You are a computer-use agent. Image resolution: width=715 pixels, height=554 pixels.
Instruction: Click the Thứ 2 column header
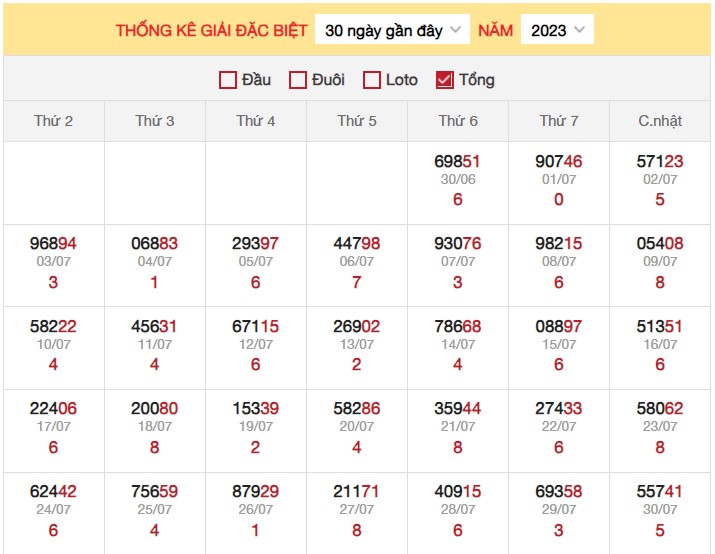(54, 121)
